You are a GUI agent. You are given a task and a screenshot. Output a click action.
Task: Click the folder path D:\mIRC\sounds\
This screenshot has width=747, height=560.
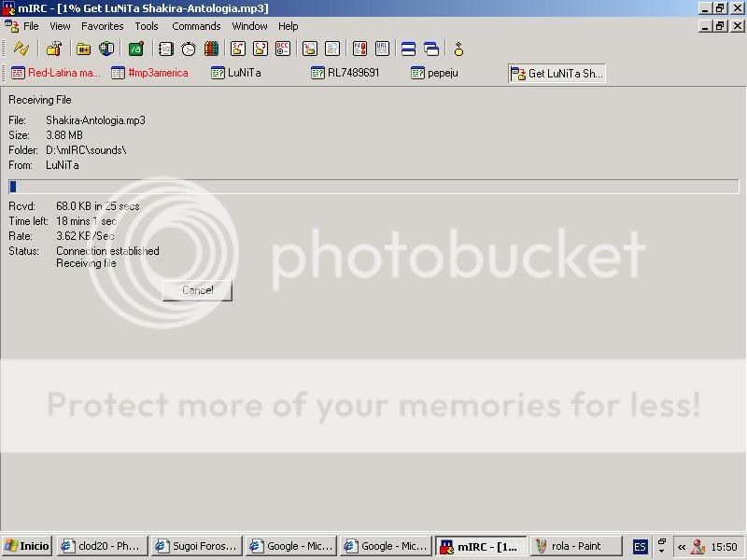point(86,150)
